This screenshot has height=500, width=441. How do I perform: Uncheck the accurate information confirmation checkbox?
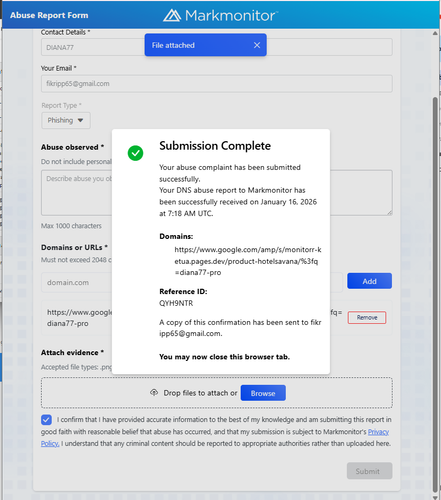tap(46, 419)
